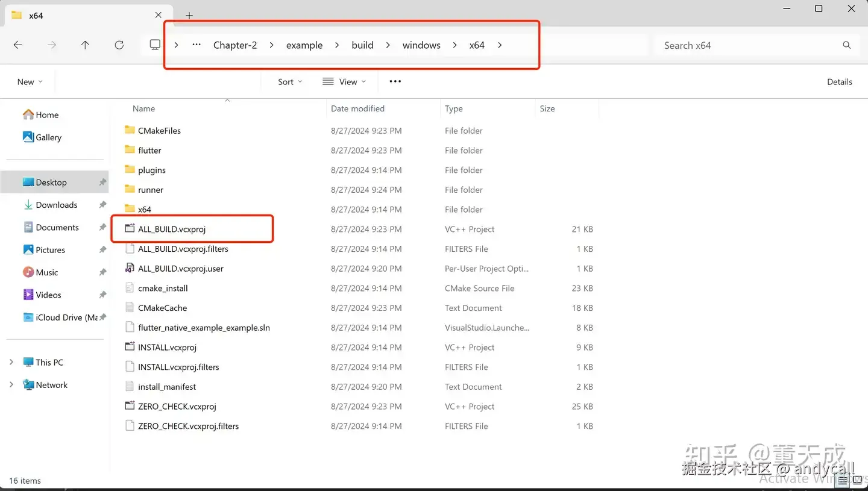Navigate to example in breadcrumb
868x491 pixels.
(x=304, y=45)
